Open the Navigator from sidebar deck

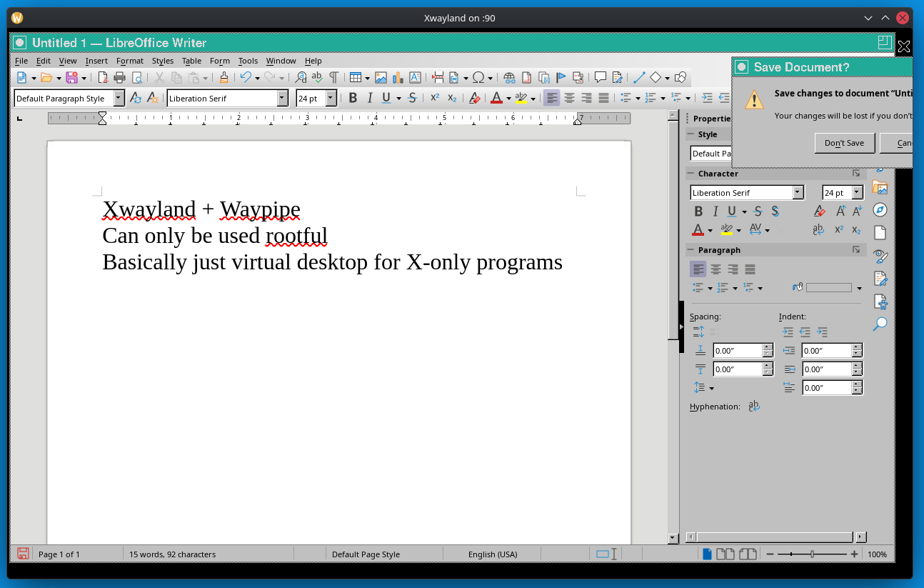(880, 210)
